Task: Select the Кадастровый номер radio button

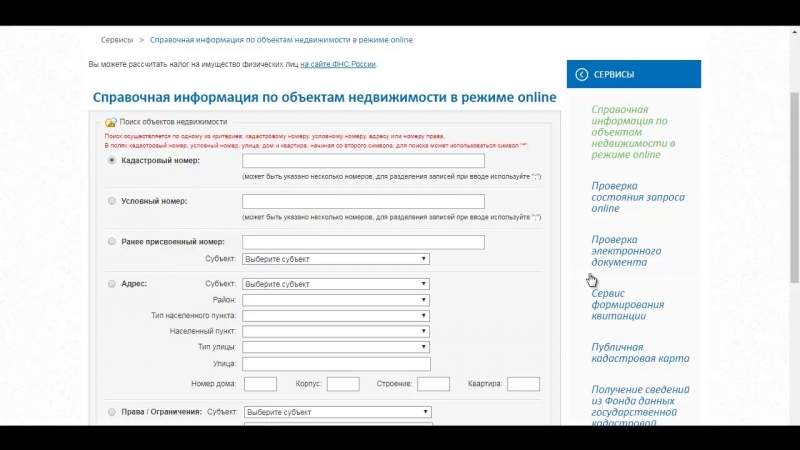Action: (112, 160)
